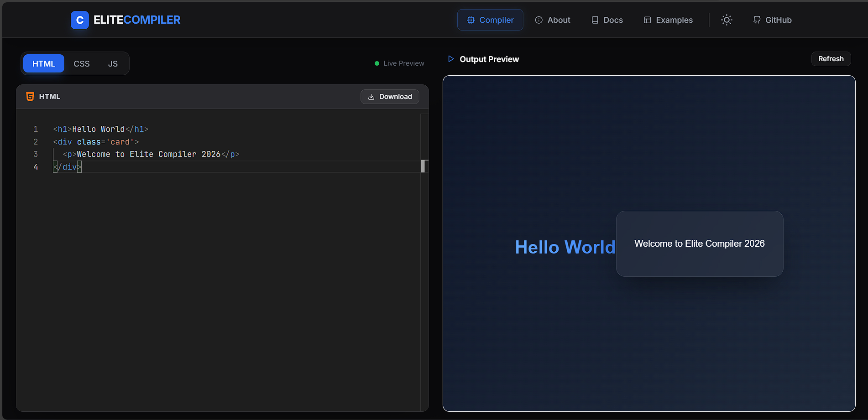Image resolution: width=868 pixels, height=420 pixels.
Task: Switch to the JS tab
Action: point(113,64)
